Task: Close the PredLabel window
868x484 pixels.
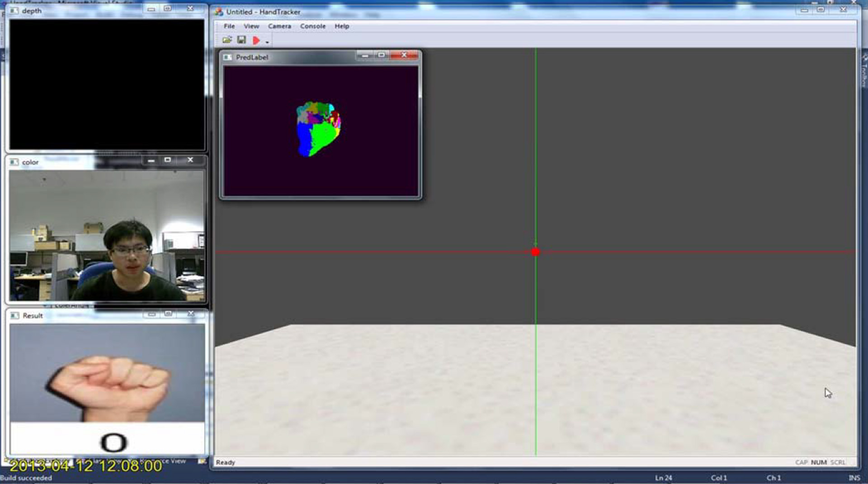Action: (404, 55)
